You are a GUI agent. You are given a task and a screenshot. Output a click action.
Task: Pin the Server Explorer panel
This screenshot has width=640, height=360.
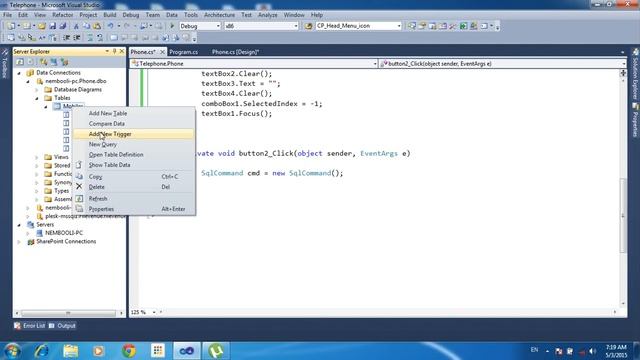click(x=115, y=51)
